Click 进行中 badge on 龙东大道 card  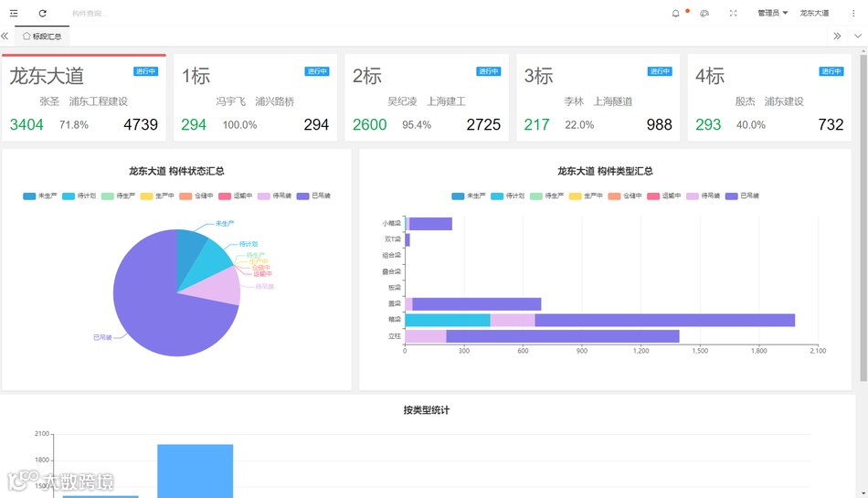pos(145,71)
